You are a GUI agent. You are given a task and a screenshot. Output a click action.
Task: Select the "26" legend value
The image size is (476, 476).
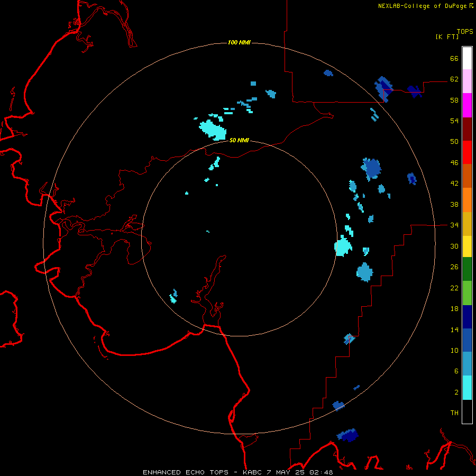pyautogui.click(x=454, y=267)
